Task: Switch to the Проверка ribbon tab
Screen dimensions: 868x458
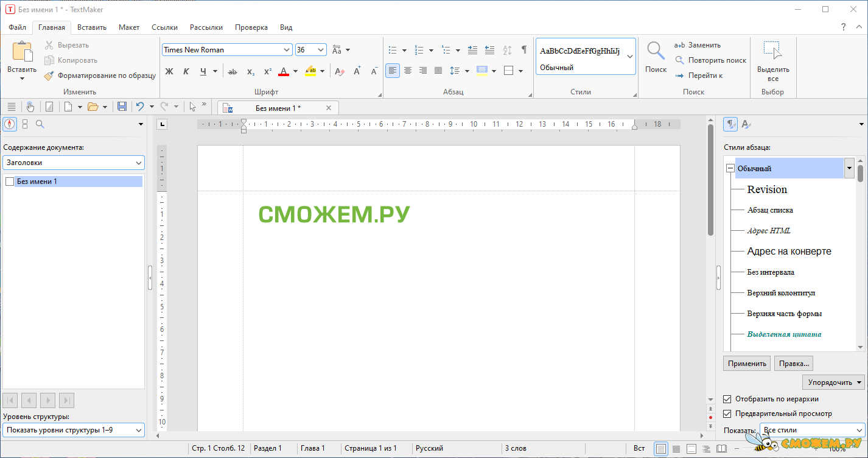Action: click(251, 27)
